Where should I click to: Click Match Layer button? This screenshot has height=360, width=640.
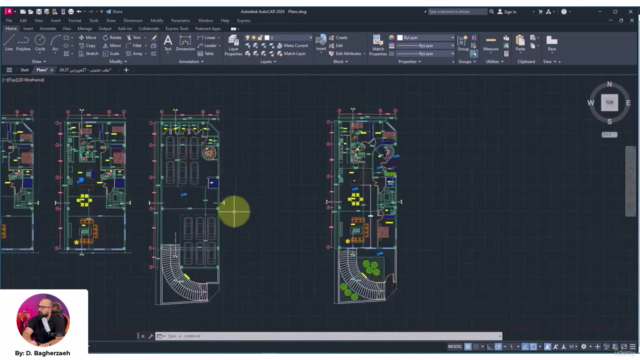pos(291,53)
